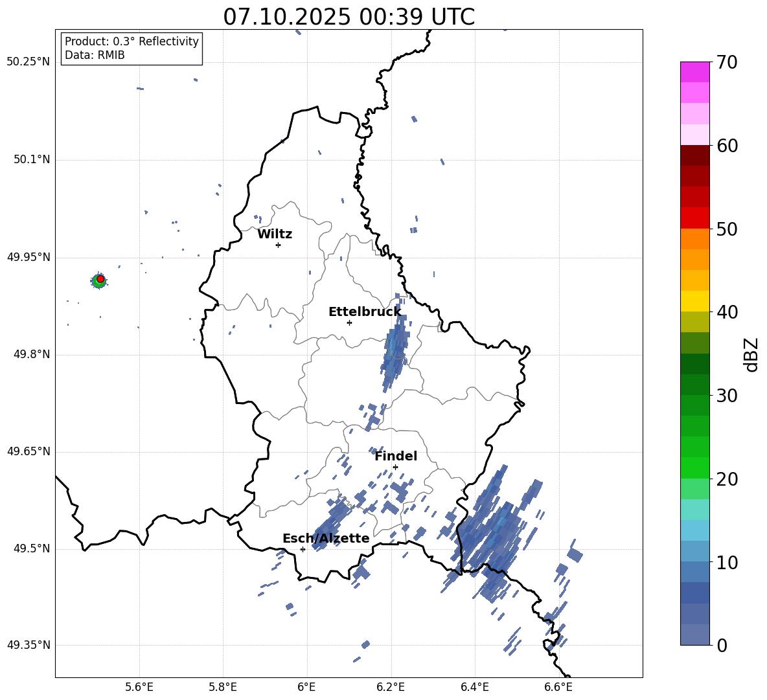The image size is (767, 700).
Task: Click the 30 tick label on colorbar
Action: tap(727, 396)
